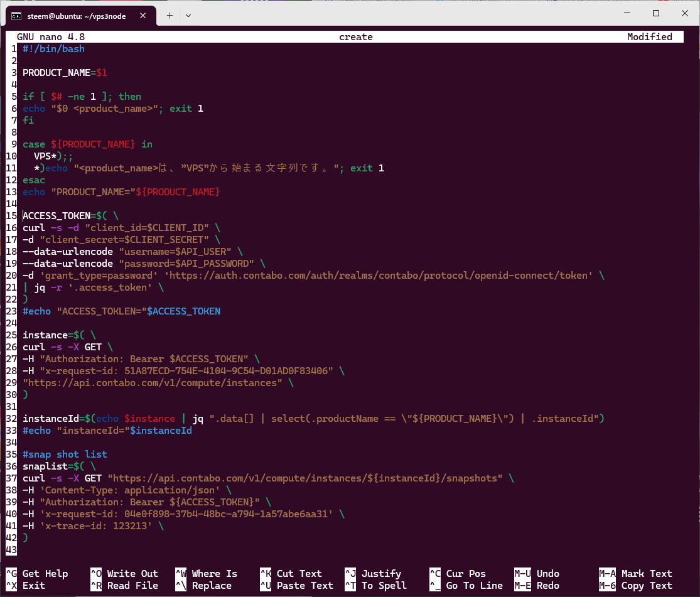Click the client_id=$CLIENT_ID curl line
Viewport: 700px width, 597px height.
121,228
